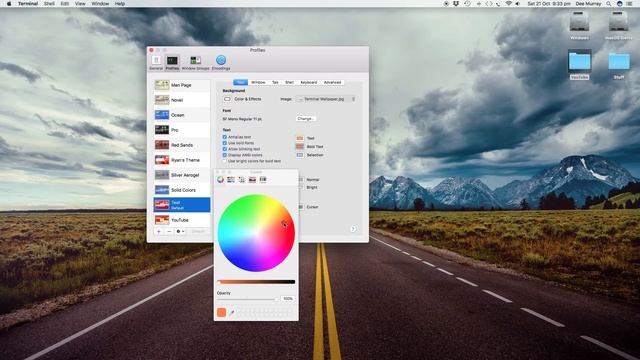Image resolution: width=640 pixels, height=360 pixels.
Task: Enable Use bright colors for bold text
Action: (224, 161)
